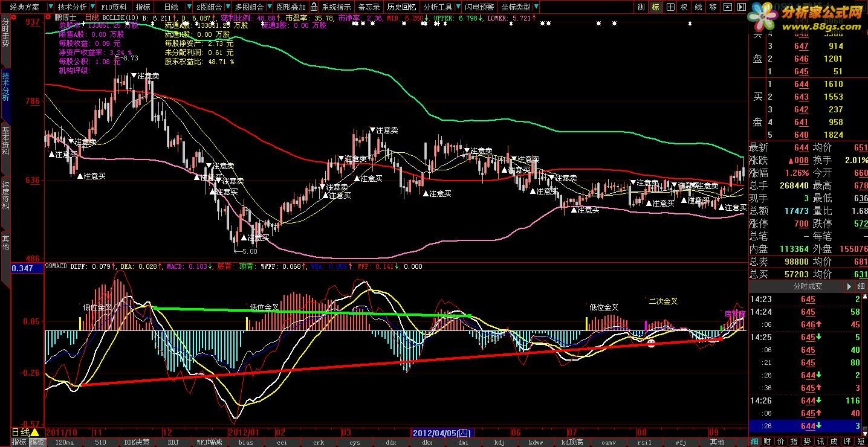Select the 日线 period button in toolbar

172,7
